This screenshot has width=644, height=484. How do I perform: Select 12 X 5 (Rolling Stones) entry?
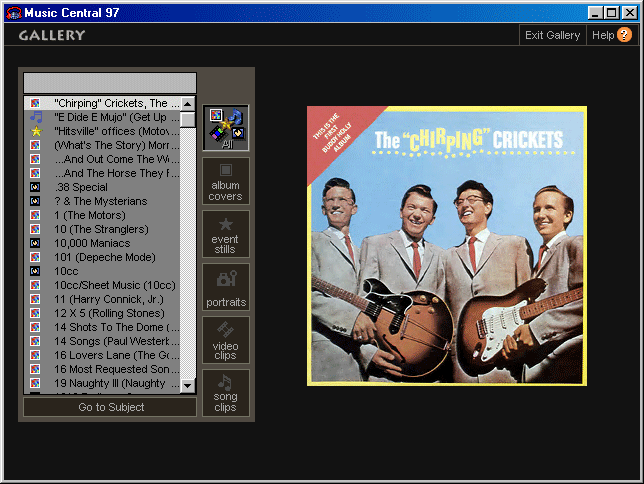102,313
